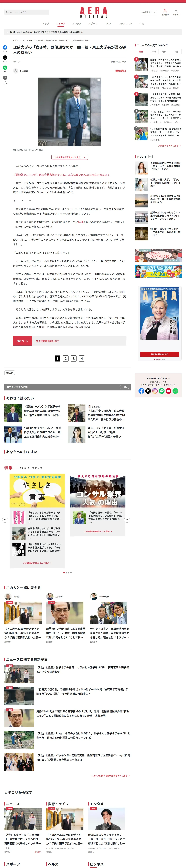Open the コラムニスト navigation tab
The image size is (186, 868).
125,24
